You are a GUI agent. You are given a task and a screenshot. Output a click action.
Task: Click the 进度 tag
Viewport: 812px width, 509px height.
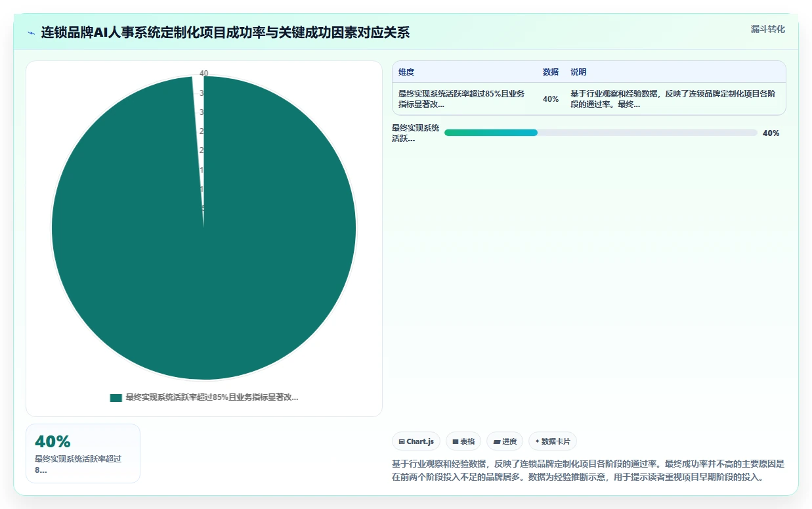505,441
